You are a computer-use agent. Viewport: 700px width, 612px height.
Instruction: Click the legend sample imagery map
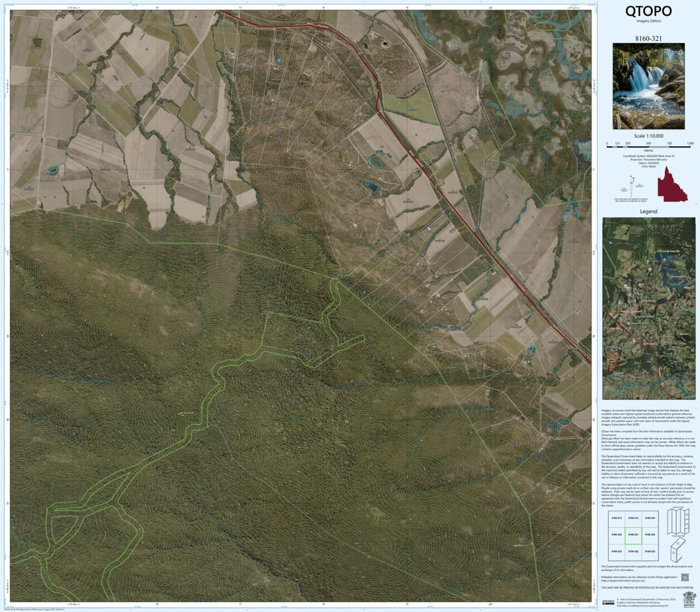click(x=648, y=308)
